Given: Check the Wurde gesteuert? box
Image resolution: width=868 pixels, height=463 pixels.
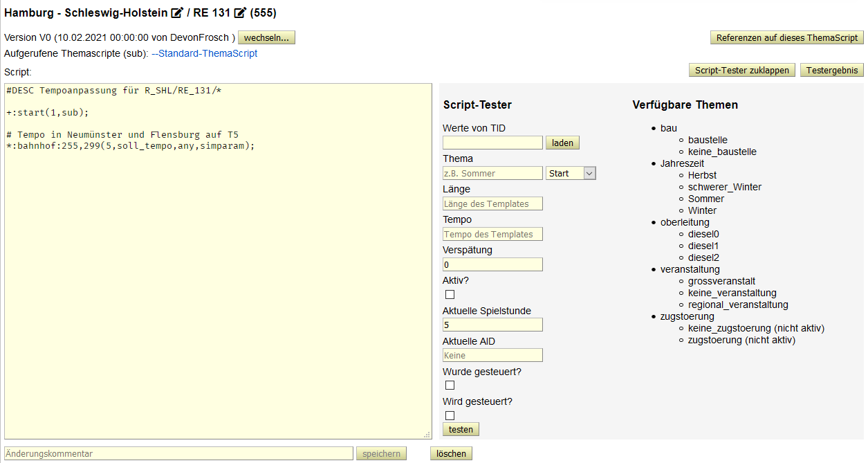Looking at the screenshot, I should 450,385.
